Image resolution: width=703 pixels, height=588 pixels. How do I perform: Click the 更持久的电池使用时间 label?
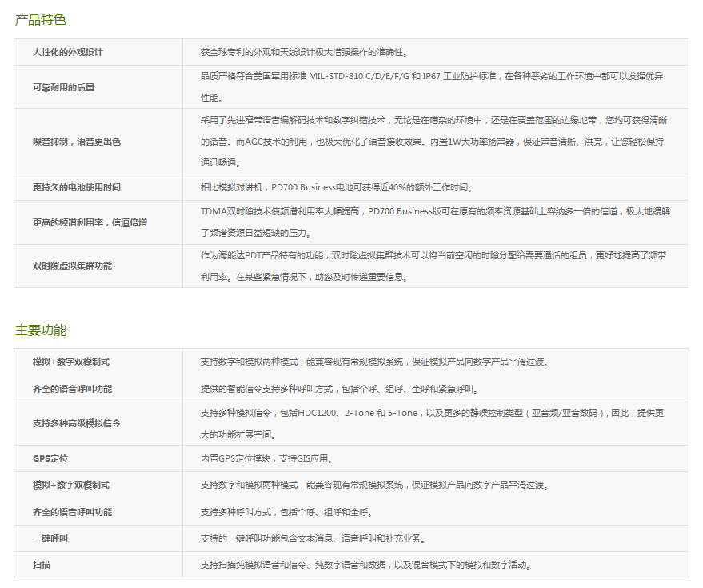pyautogui.click(x=77, y=187)
